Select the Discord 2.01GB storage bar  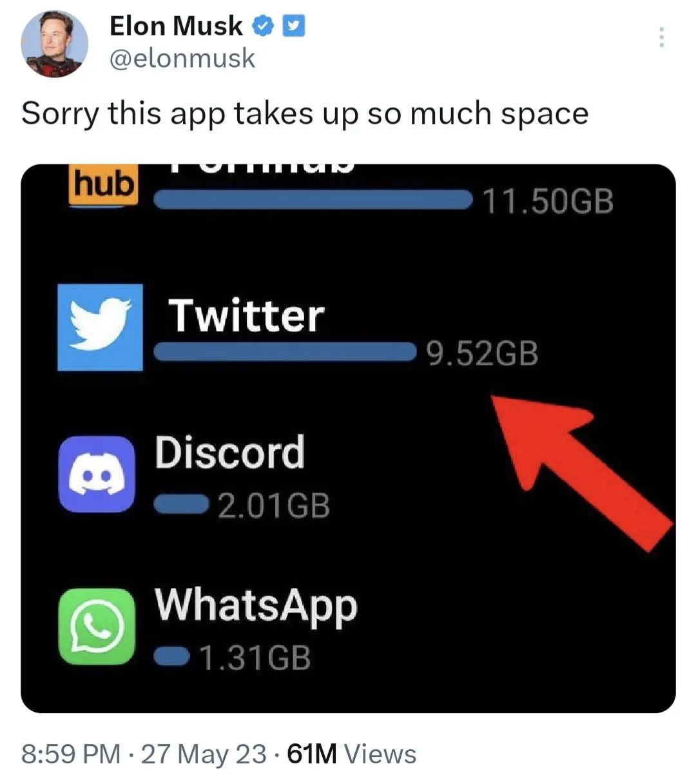click(x=181, y=505)
